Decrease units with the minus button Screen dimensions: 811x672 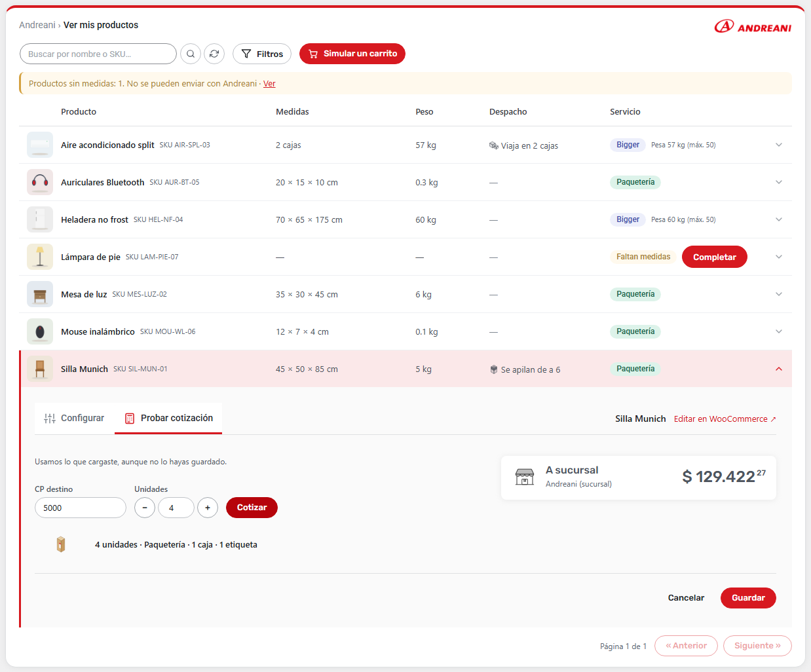(x=145, y=508)
